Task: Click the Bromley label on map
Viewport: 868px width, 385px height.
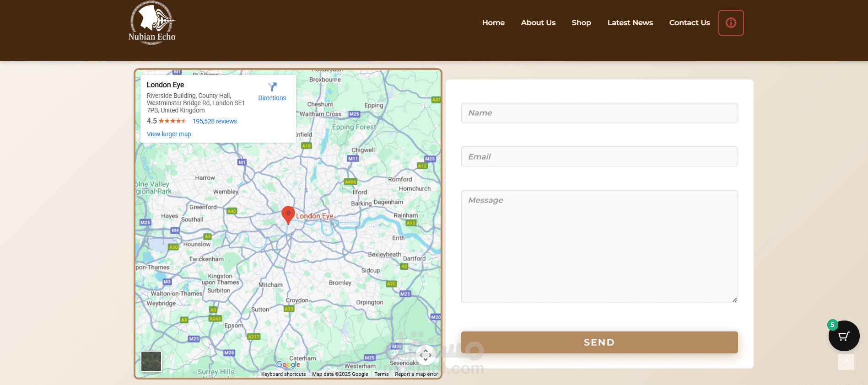Action: pyautogui.click(x=340, y=283)
